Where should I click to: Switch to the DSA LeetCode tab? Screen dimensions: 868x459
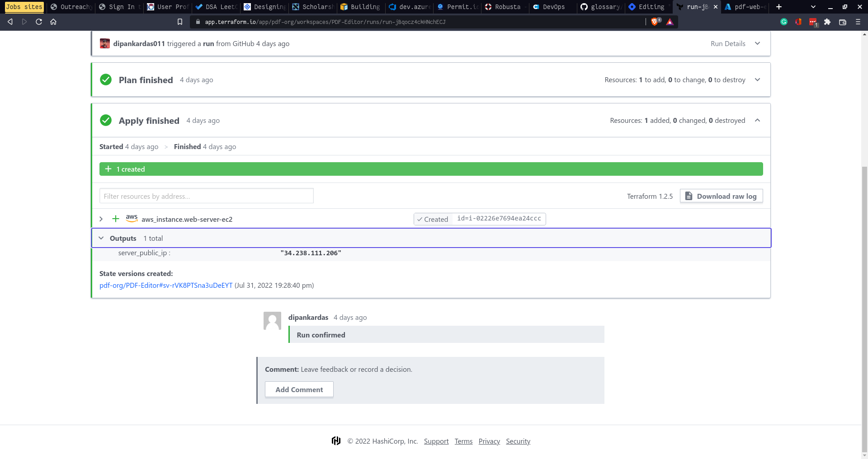click(216, 7)
